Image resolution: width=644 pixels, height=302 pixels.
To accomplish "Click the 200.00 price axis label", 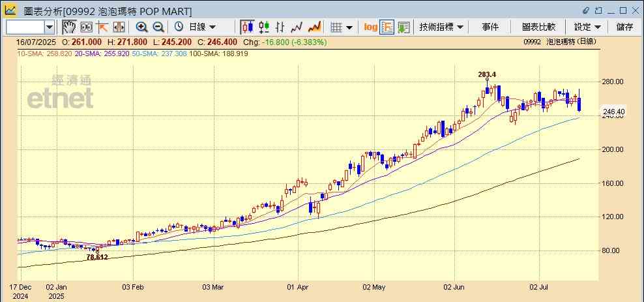I will 613,149.
